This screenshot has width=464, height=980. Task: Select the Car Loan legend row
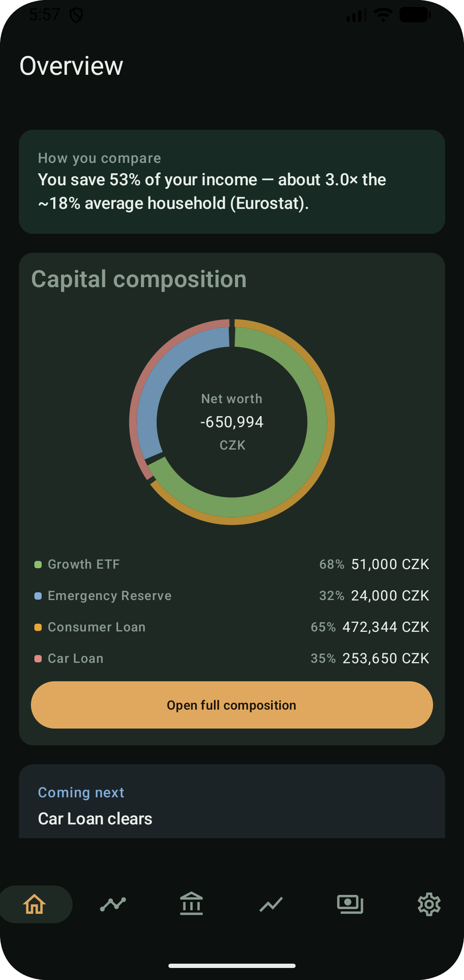[x=232, y=658]
